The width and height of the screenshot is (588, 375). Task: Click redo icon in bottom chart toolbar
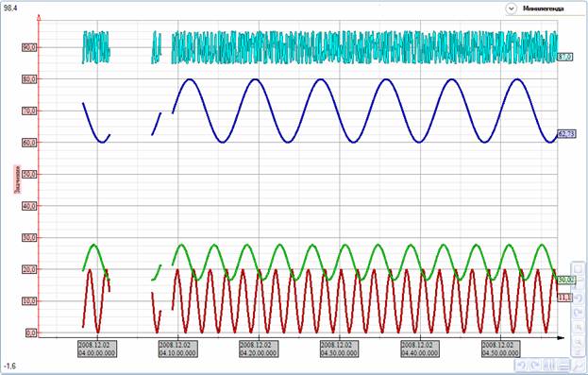534,366
